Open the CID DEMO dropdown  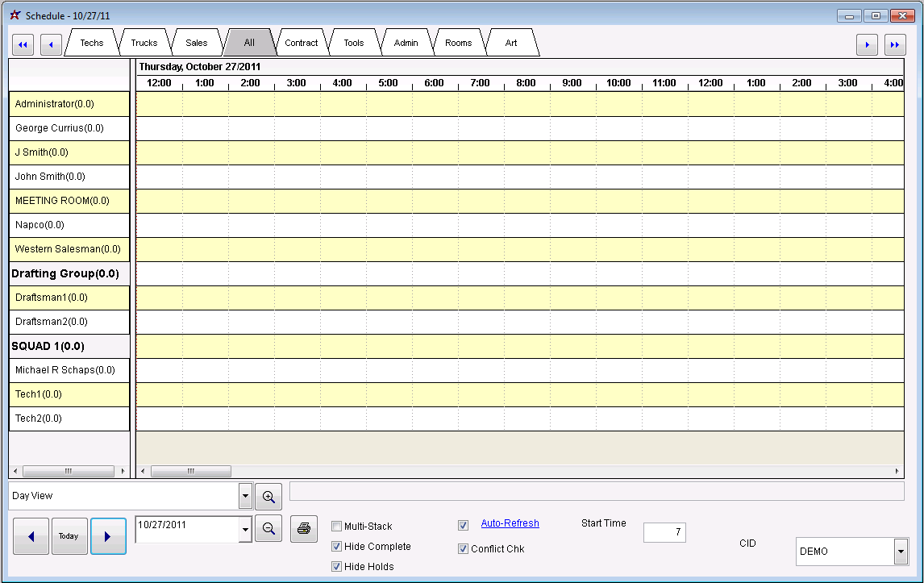900,552
